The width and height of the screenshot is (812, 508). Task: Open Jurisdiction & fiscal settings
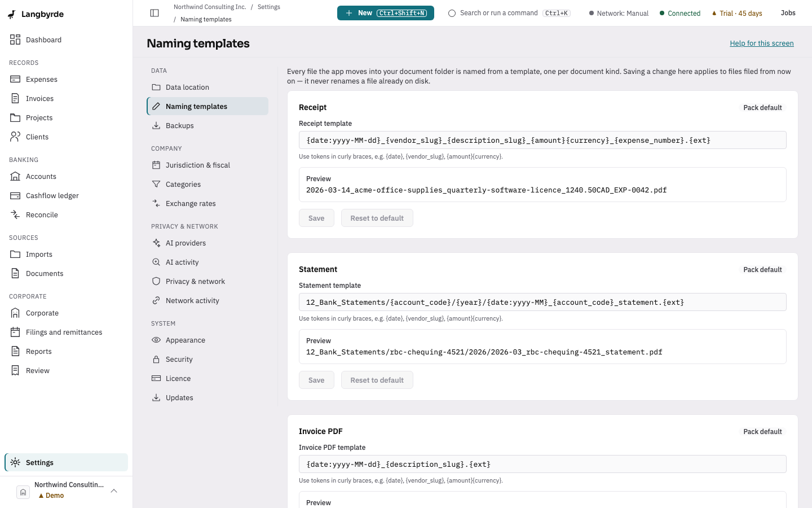click(208, 165)
